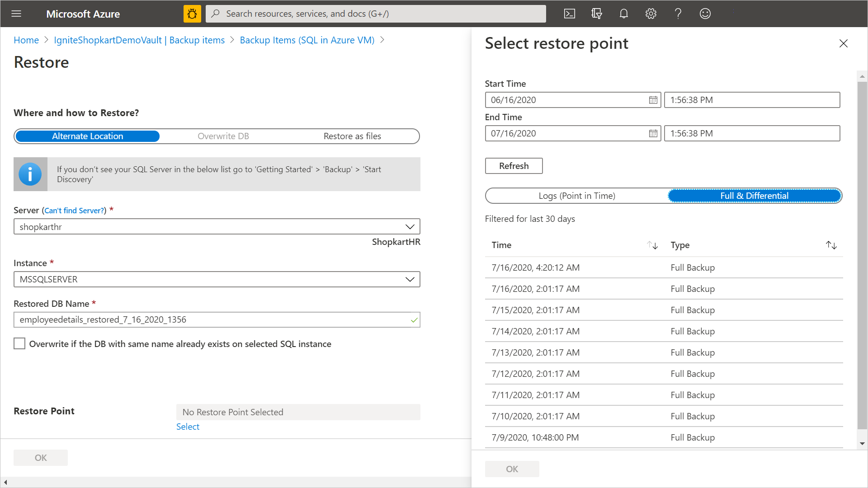
Task: Switch to Logs Point in Time tab
Action: click(576, 196)
